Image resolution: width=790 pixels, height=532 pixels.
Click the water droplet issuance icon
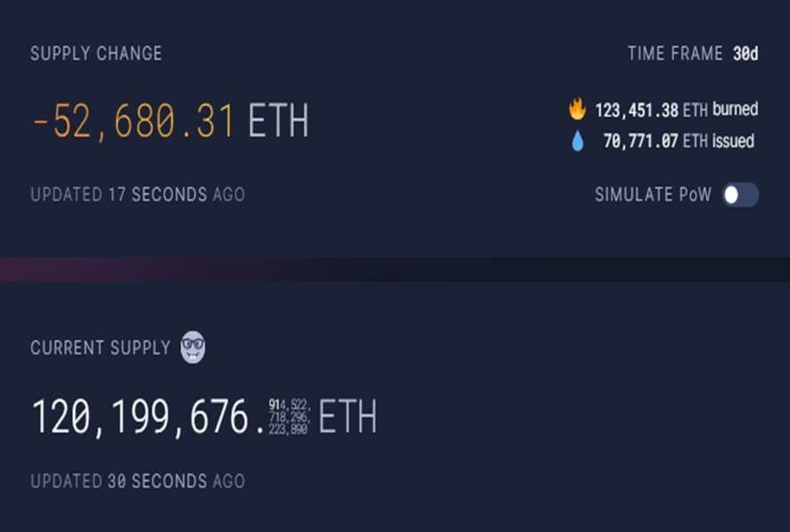pos(578,142)
